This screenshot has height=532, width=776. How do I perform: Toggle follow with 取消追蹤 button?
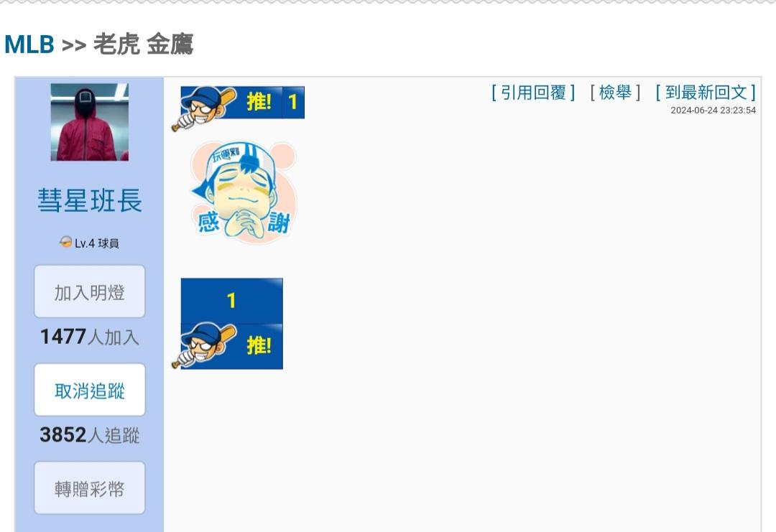90,390
